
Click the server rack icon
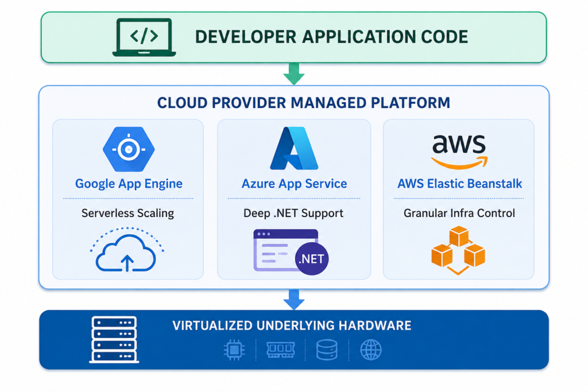click(114, 340)
